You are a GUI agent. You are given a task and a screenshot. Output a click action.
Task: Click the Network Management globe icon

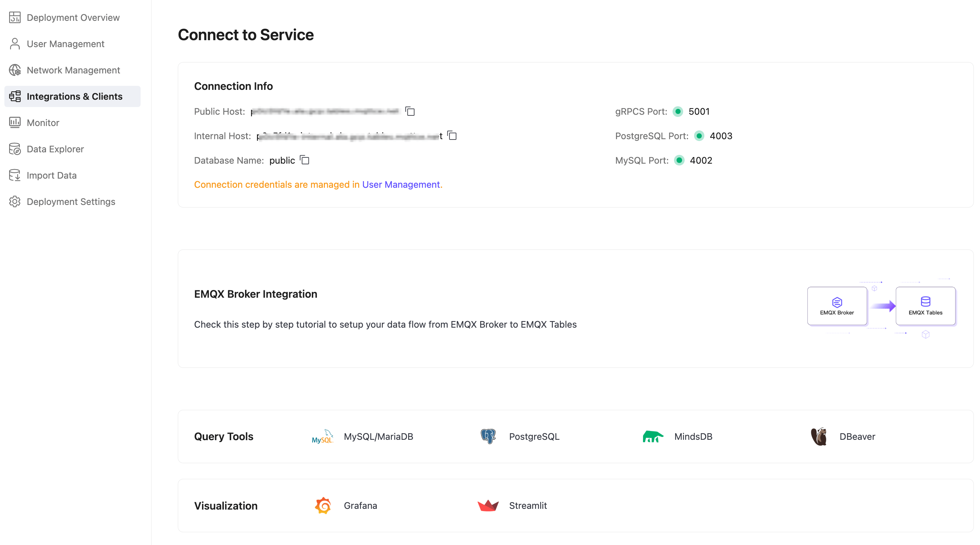click(15, 70)
